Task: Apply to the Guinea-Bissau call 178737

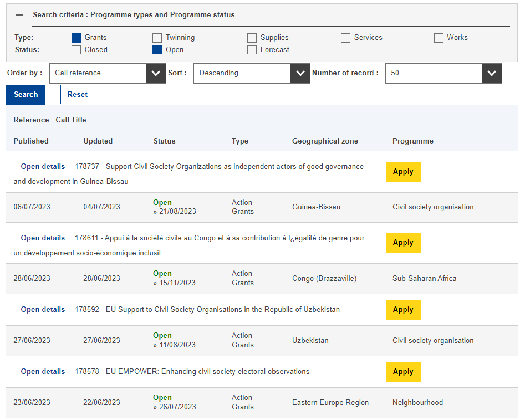Action: 403,172
